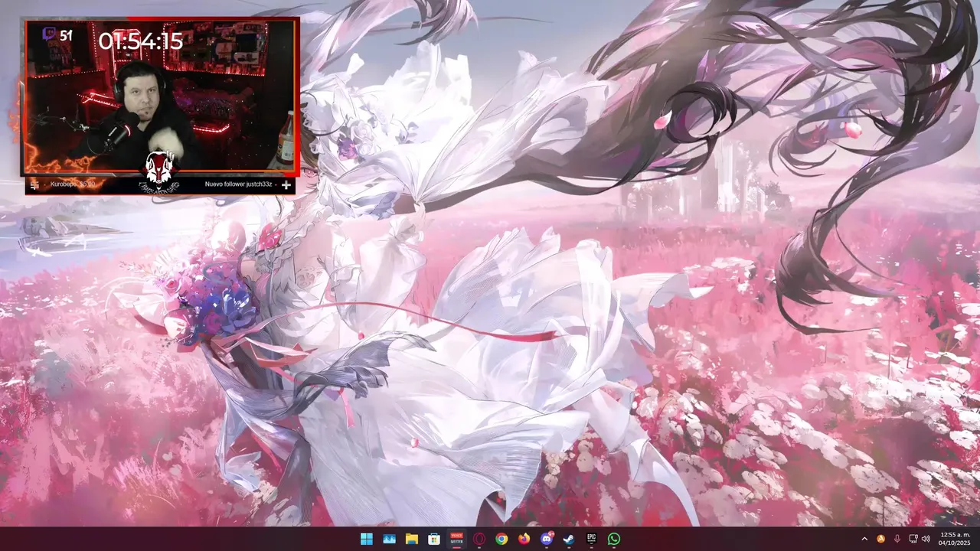This screenshot has height=551, width=980.
Task: Click the Nuevo follower justch33z text
Action: click(239, 184)
